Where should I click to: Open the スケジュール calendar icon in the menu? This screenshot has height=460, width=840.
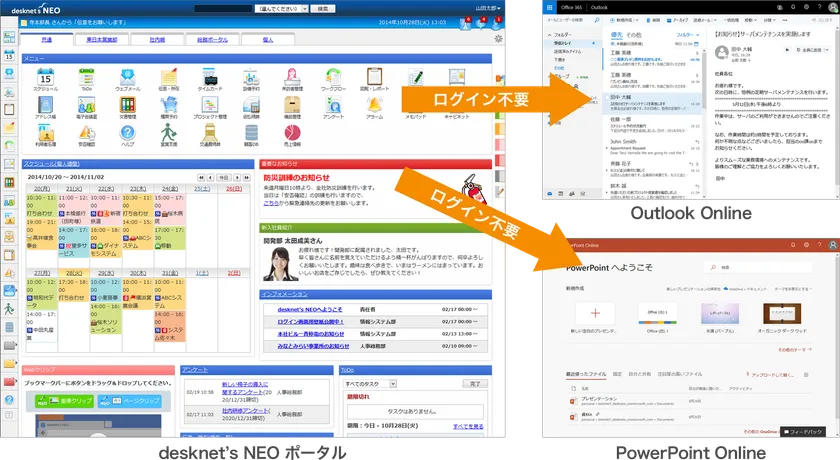[46, 78]
